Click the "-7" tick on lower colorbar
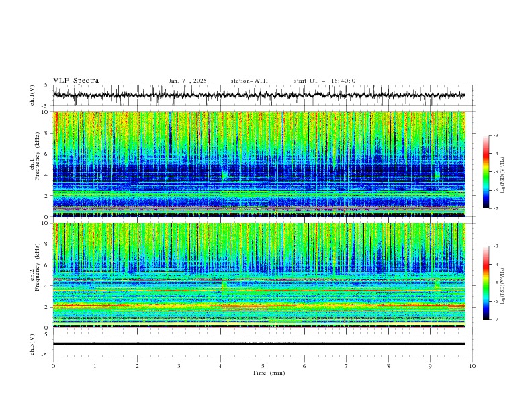This screenshot has height=411, width=532. click(495, 320)
